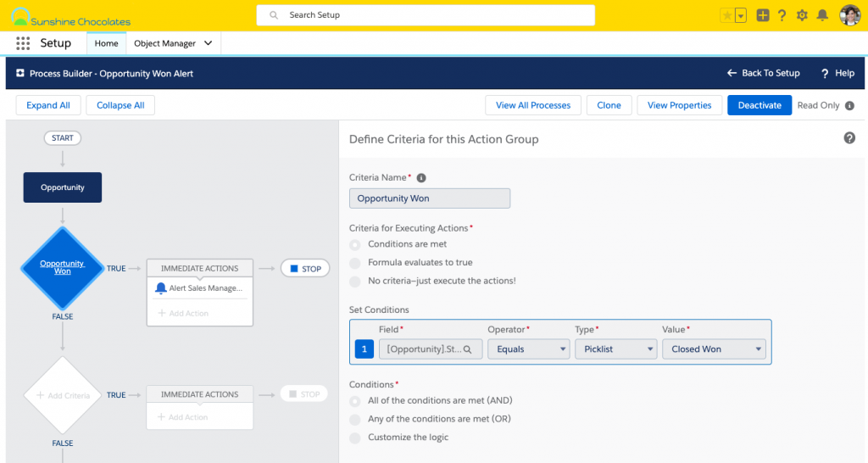Image resolution: width=868 pixels, height=463 pixels.
Task: Open the Type Picklist dropdown
Action: 616,349
